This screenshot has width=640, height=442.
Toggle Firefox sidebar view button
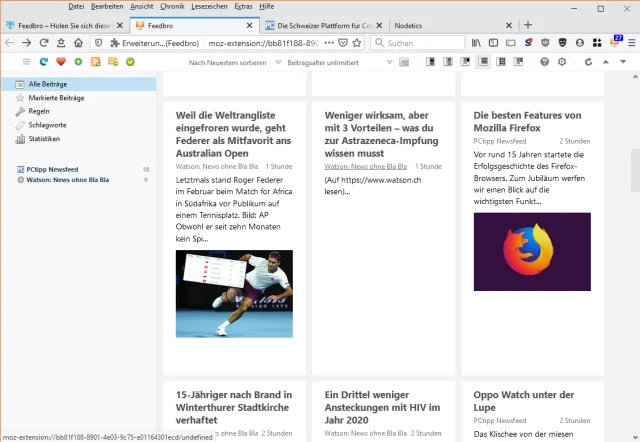493,43
